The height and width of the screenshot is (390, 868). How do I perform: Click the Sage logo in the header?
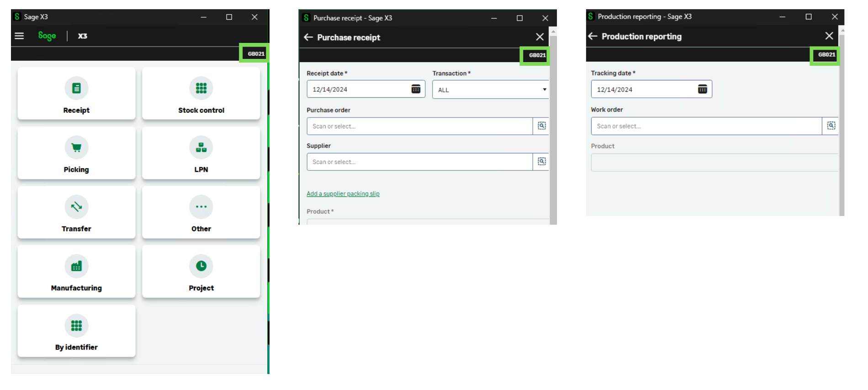click(47, 36)
